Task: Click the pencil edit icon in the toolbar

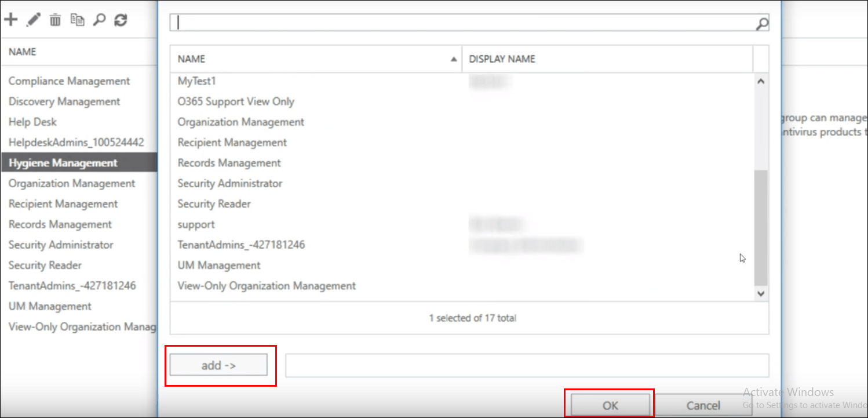Action: (x=33, y=19)
